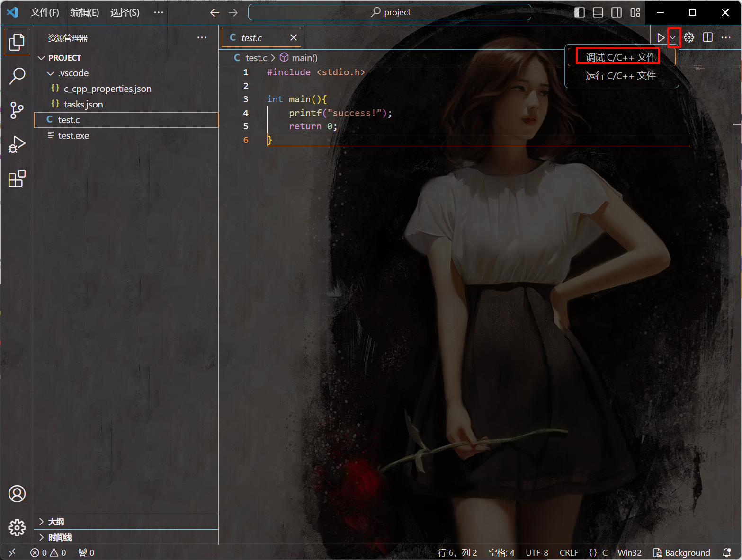Screen dimensions: 742x560
Task: Click 行 6, 列 2 cursor position
Action: click(x=457, y=552)
